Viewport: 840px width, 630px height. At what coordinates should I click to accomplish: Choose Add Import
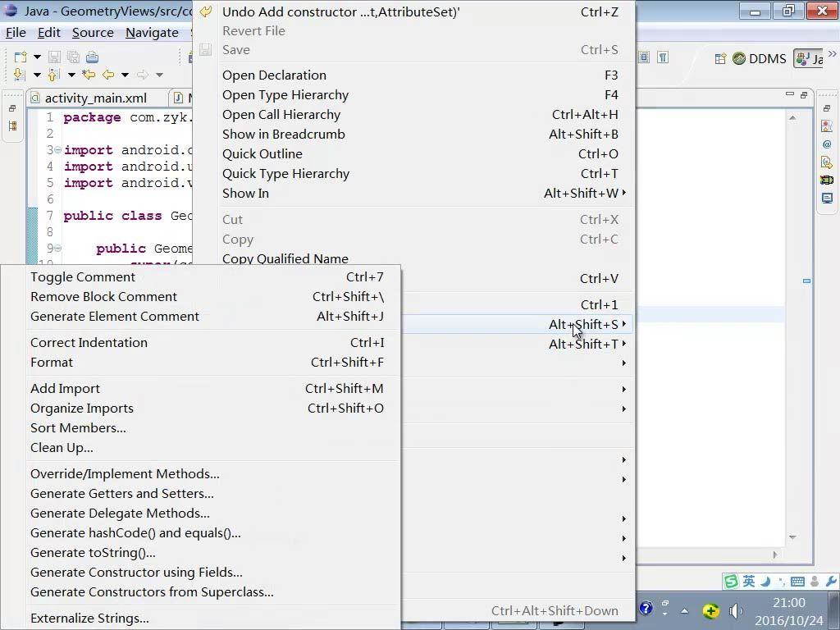point(201,388)
